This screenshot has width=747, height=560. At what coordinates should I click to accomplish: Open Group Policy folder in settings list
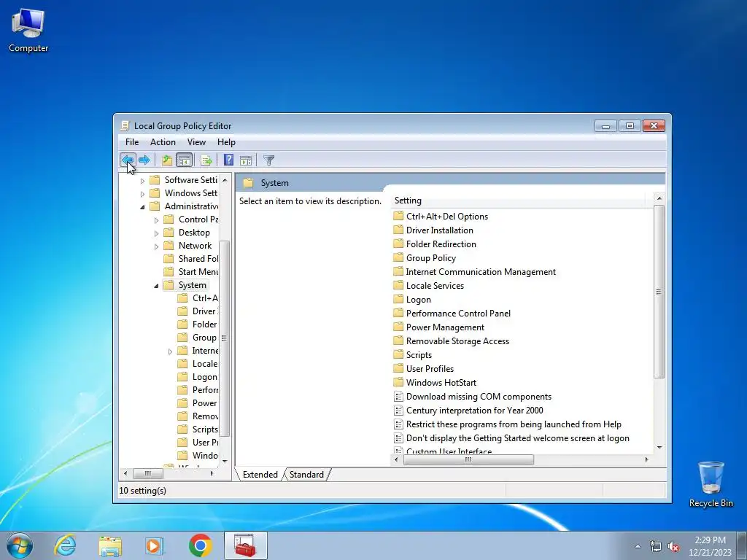[x=425, y=257]
